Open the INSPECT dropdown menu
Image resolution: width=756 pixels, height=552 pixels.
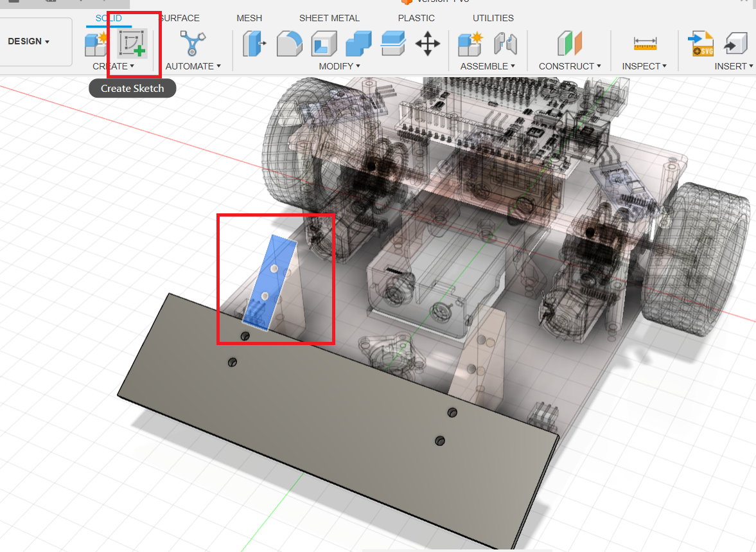[644, 66]
